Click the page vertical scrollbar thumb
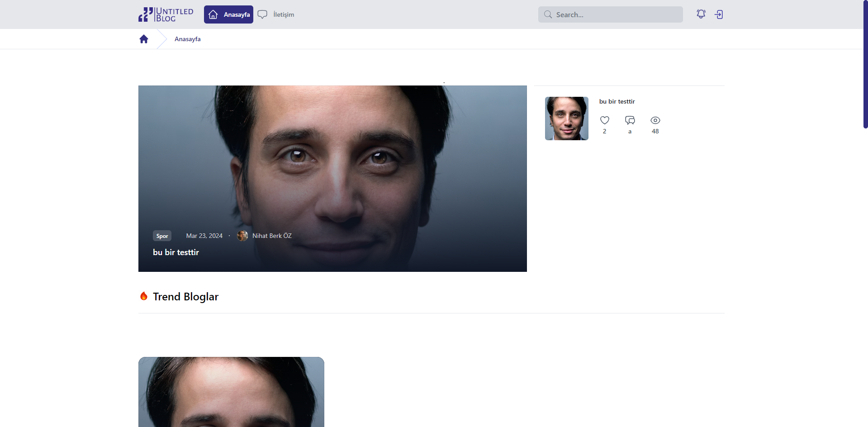Screen dimensions: 868x427 pos(865,64)
